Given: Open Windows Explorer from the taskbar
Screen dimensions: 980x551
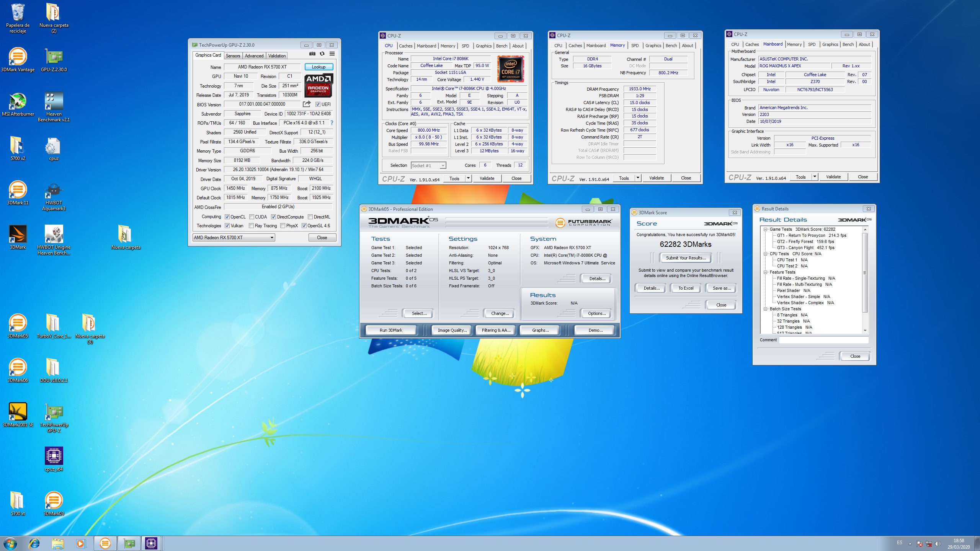Looking at the screenshot, I should [x=58, y=543].
